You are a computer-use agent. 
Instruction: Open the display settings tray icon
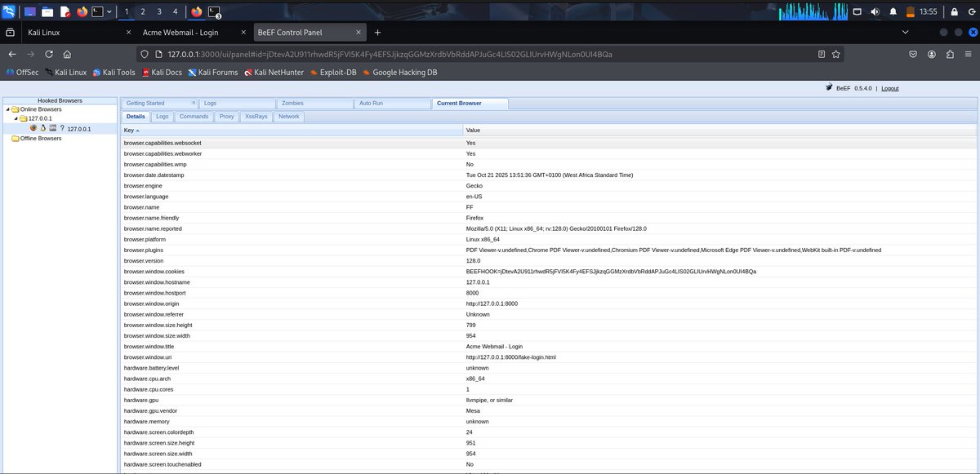(x=858, y=11)
